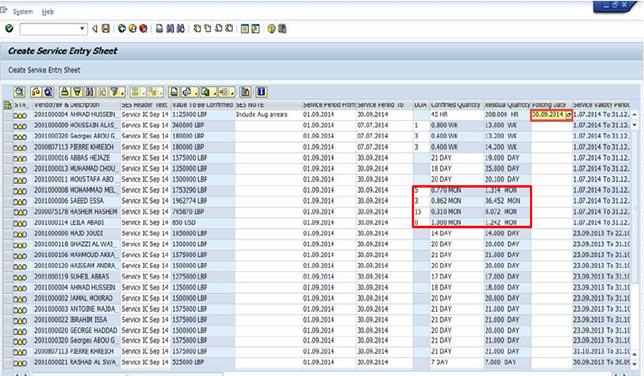Open the System menu

[23, 12]
